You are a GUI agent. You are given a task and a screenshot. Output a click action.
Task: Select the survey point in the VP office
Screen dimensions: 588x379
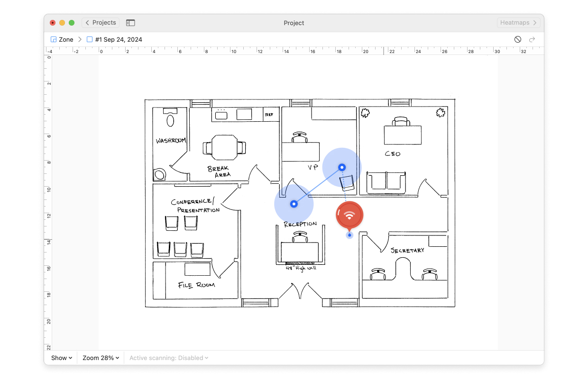pyautogui.click(x=342, y=167)
